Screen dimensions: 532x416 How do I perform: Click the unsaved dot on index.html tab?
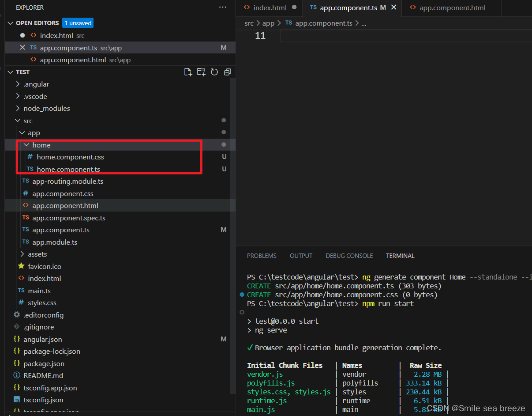click(x=294, y=8)
